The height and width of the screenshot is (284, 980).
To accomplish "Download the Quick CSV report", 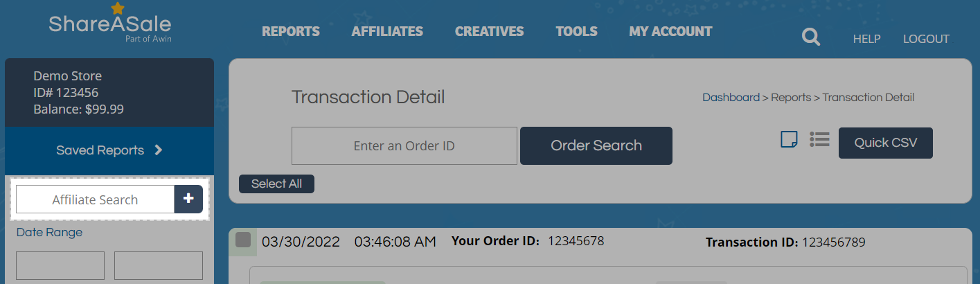I will (x=885, y=143).
